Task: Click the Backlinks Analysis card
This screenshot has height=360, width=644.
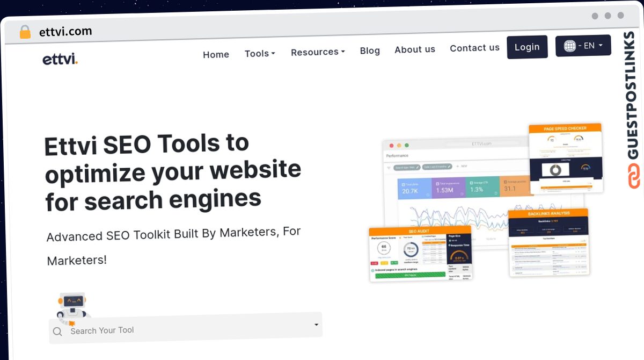Action: coord(548,242)
